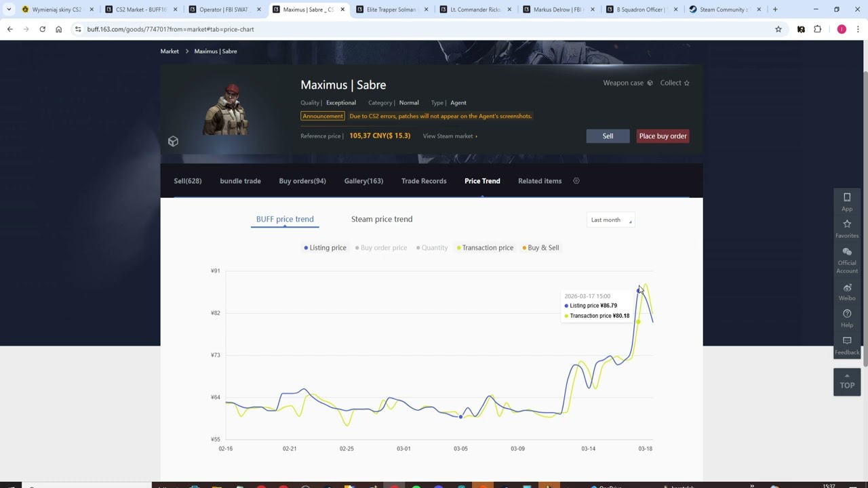Select the Price Trend tab
This screenshot has height=488, width=868.
tap(482, 181)
